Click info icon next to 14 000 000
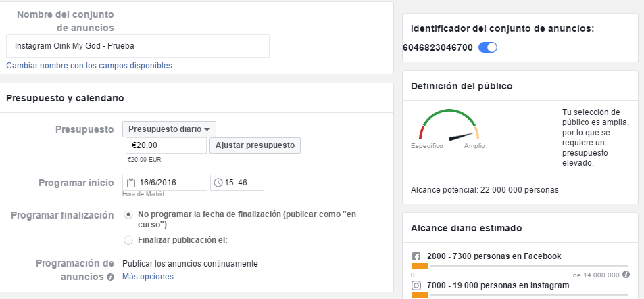 [626, 275]
